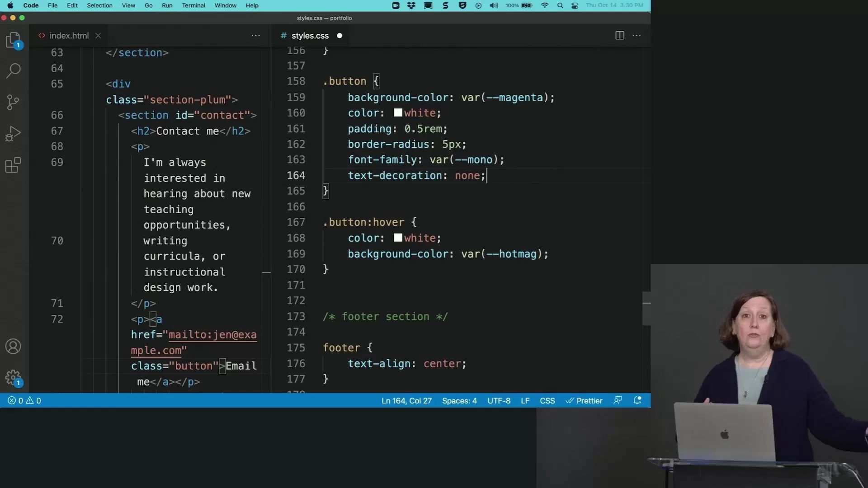Click the notifications bell in status bar
The height and width of the screenshot is (488, 868).
click(637, 400)
